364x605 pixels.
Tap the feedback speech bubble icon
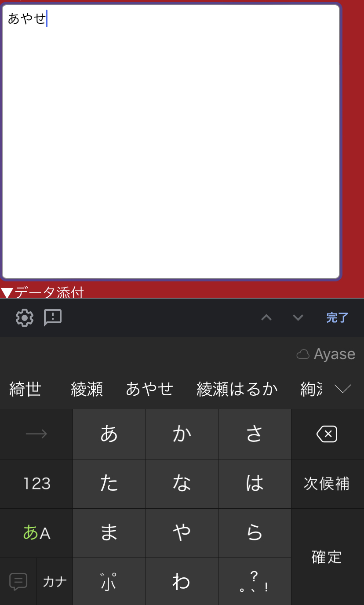53,317
